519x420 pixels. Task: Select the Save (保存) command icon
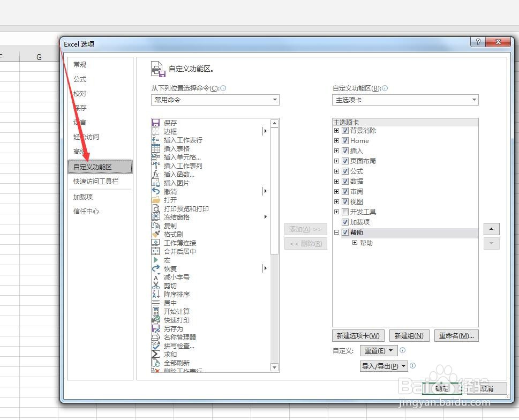point(155,123)
